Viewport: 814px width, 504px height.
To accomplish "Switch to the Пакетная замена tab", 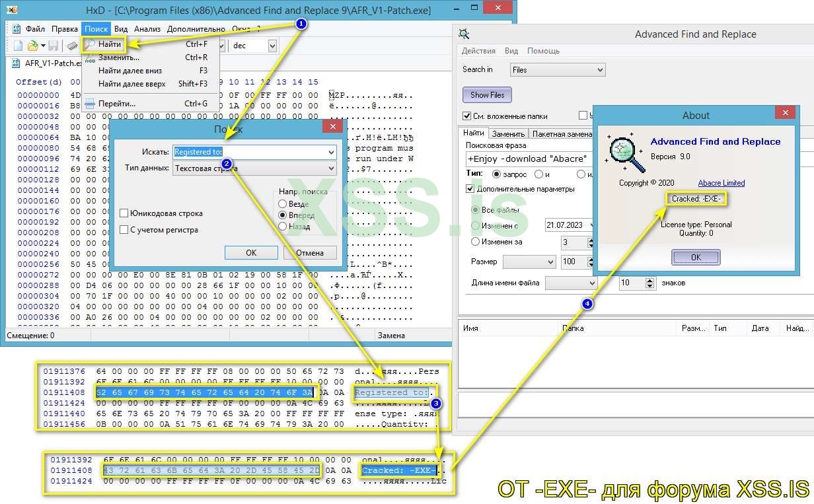I will point(562,133).
